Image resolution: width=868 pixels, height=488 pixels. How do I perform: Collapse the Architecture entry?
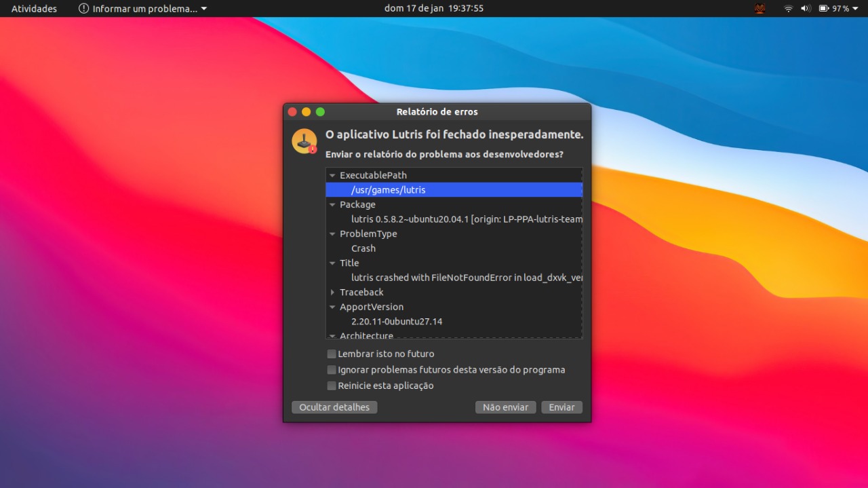[332, 336]
